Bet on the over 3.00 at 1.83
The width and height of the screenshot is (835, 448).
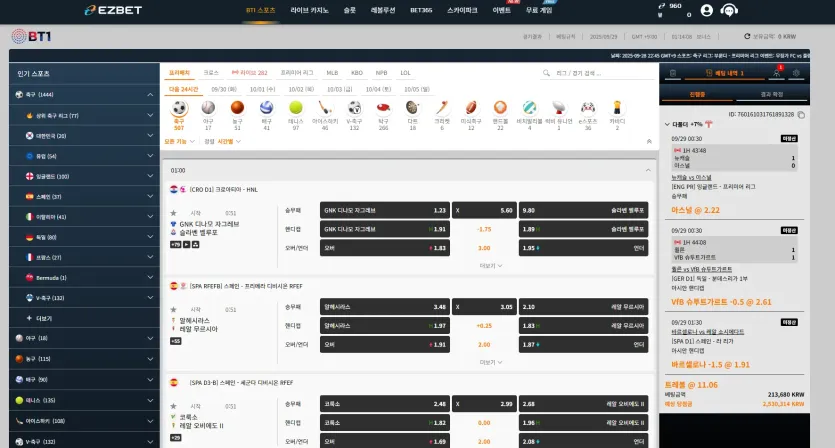[384, 248]
